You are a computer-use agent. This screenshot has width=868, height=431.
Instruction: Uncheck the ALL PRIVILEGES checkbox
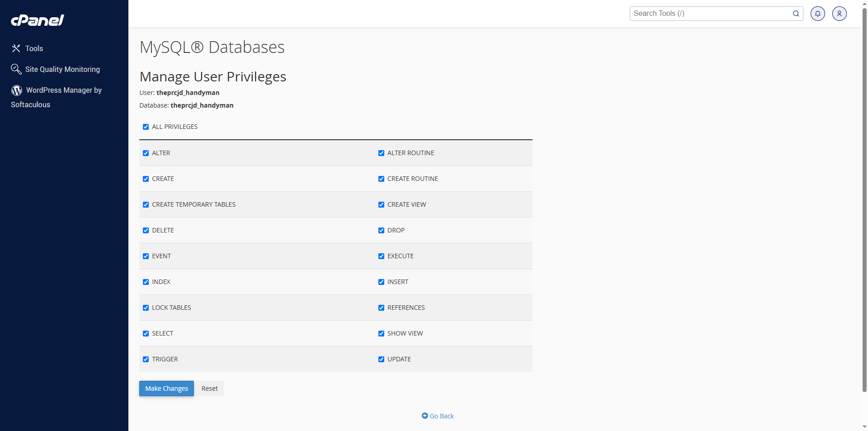click(146, 127)
